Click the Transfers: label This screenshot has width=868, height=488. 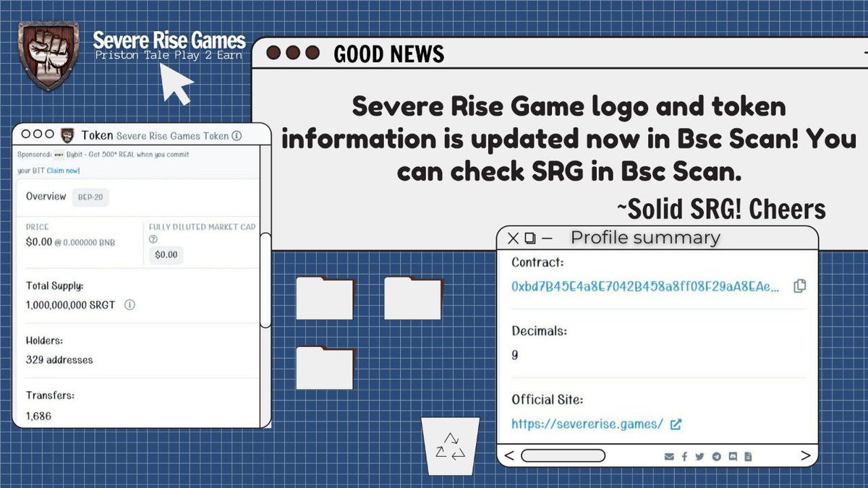tap(50, 395)
